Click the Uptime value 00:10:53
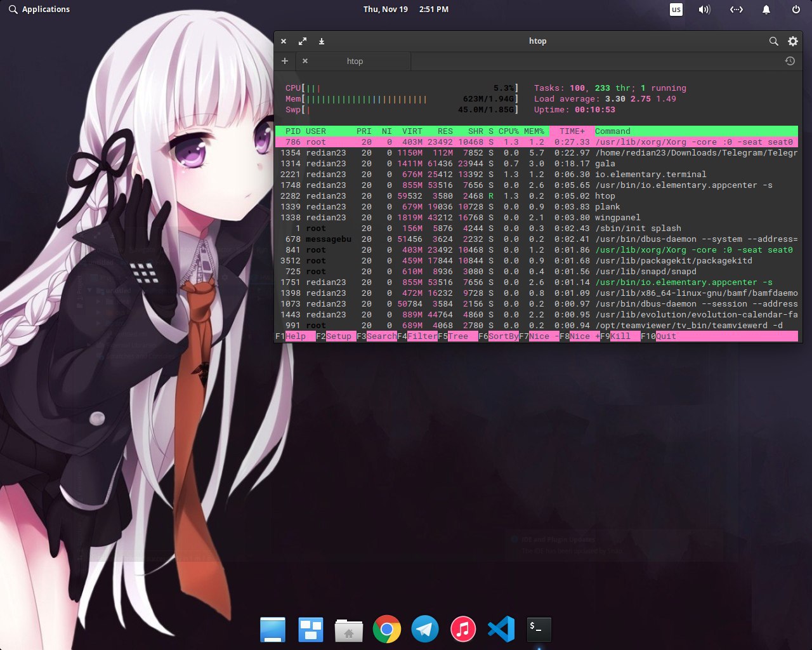 click(x=595, y=110)
